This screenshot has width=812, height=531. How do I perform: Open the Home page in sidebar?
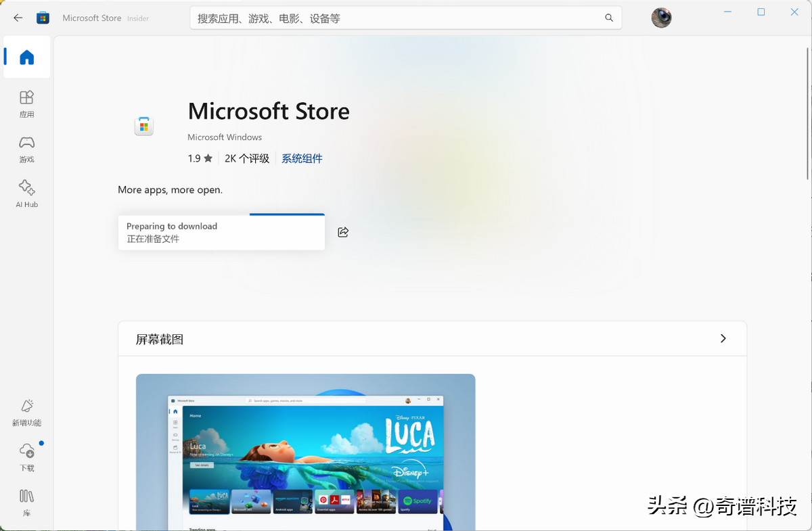[x=27, y=57]
